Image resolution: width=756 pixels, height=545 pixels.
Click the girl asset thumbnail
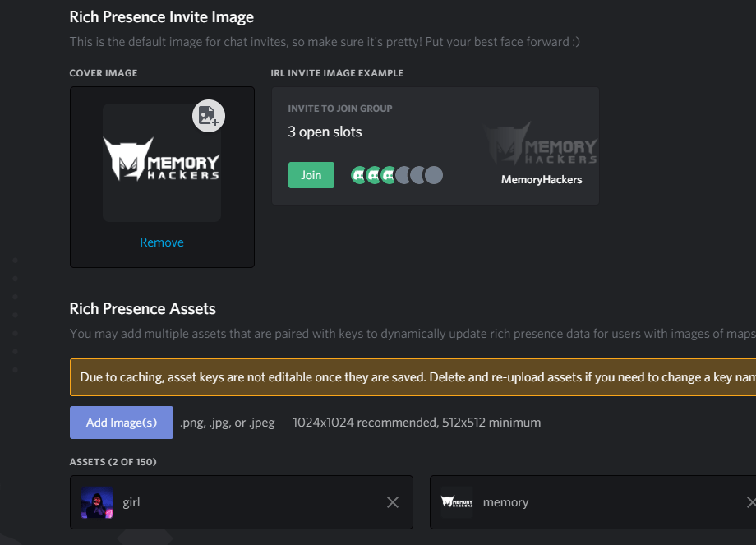(97, 502)
